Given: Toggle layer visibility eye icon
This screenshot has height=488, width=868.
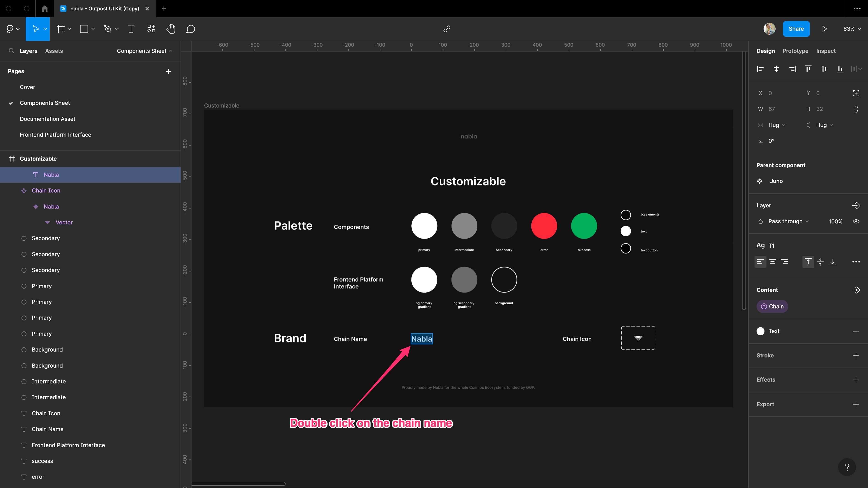Looking at the screenshot, I should [x=856, y=221].
